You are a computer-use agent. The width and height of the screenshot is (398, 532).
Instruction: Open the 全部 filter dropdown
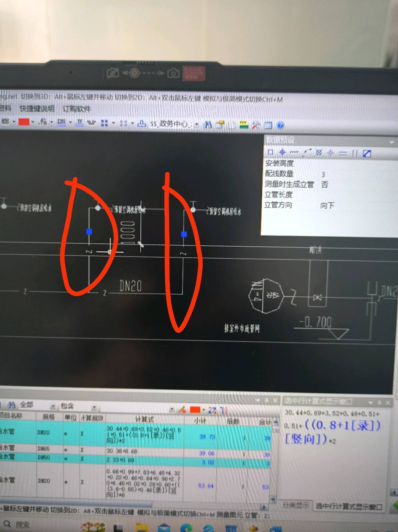point(53,406)
